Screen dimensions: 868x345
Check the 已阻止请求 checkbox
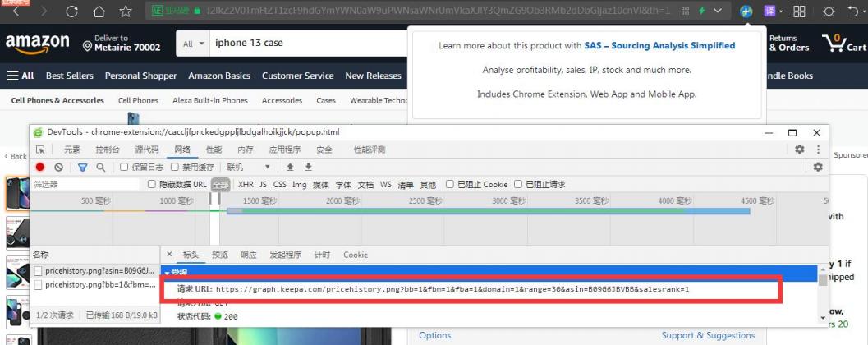(x=518, y=184)
